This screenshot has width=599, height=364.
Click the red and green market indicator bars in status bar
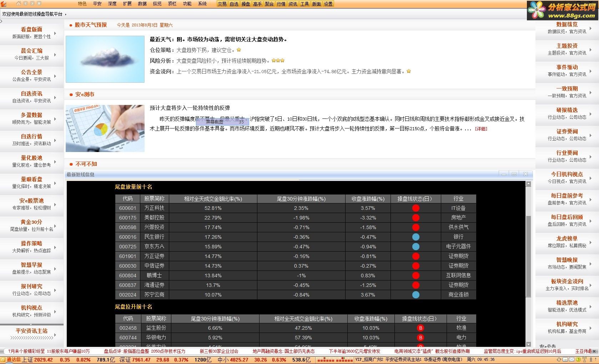(x=335, y=360)
